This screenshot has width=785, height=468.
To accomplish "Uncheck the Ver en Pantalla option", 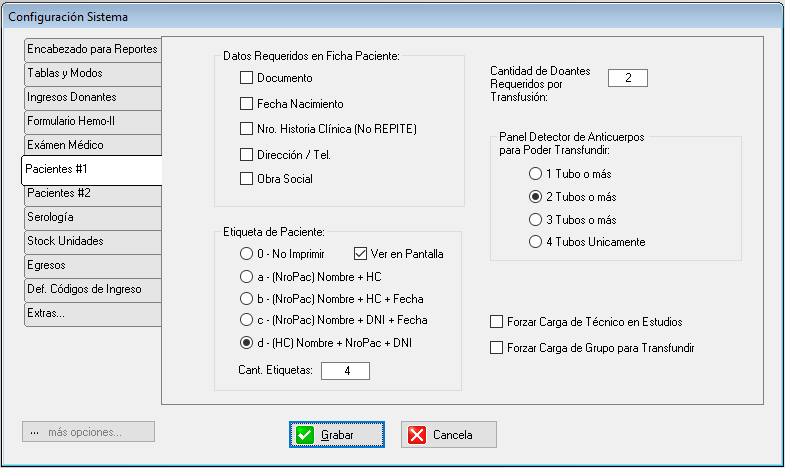I will click(x=360, y=254).
